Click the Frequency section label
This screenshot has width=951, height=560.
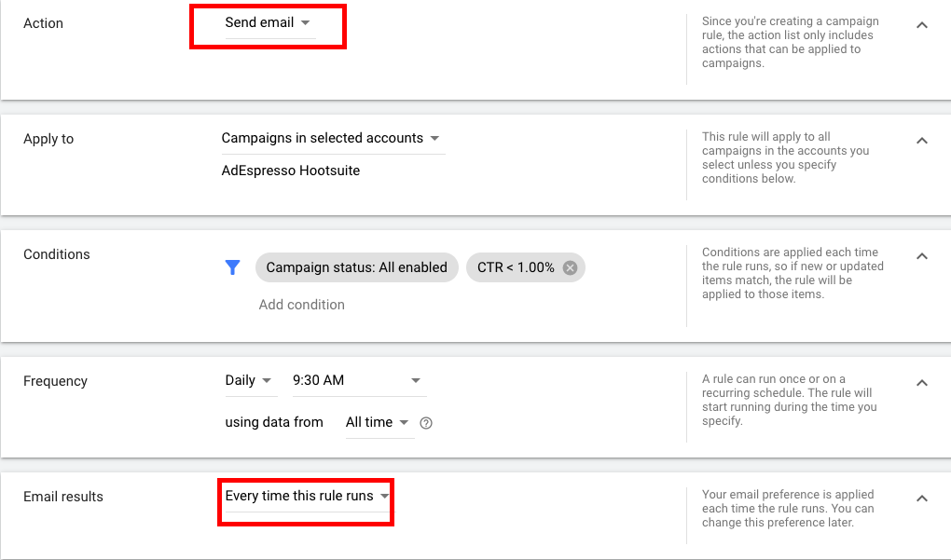coord(55,381)
